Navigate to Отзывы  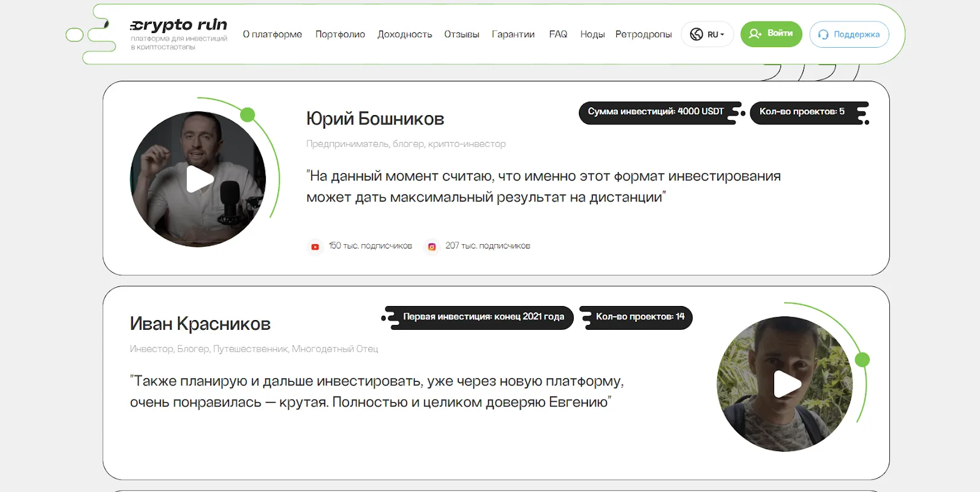[462, 34]
